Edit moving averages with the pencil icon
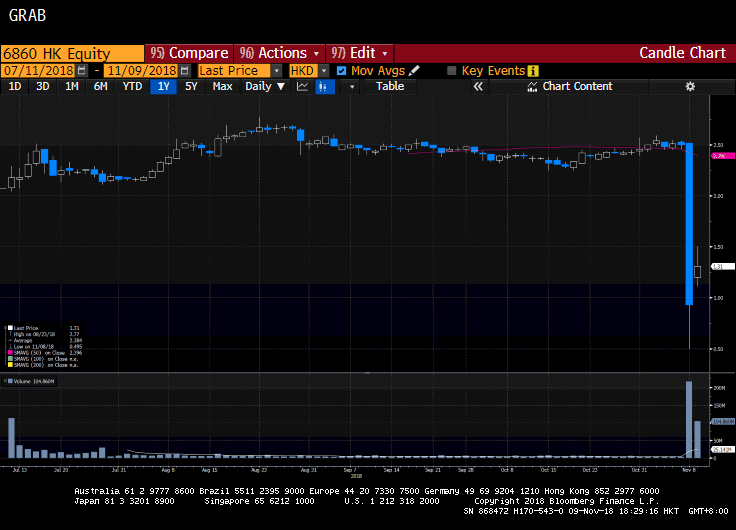 point(414,71)
